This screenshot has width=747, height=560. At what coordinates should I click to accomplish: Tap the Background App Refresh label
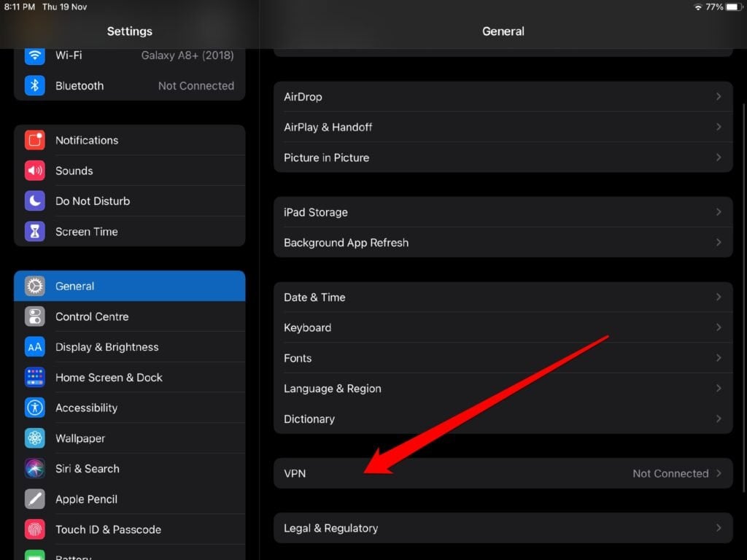pos(347,242)
